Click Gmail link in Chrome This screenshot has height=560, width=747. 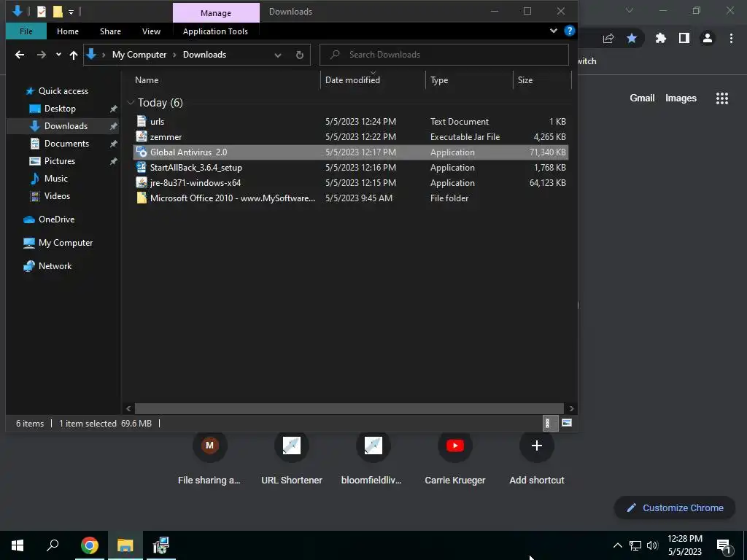(642, 98)
